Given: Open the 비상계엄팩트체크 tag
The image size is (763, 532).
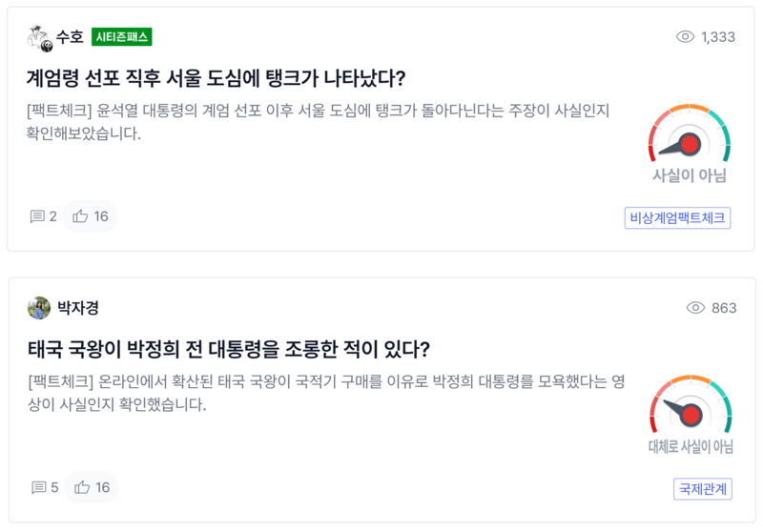Looking at the screenshot, I should 677,218.
